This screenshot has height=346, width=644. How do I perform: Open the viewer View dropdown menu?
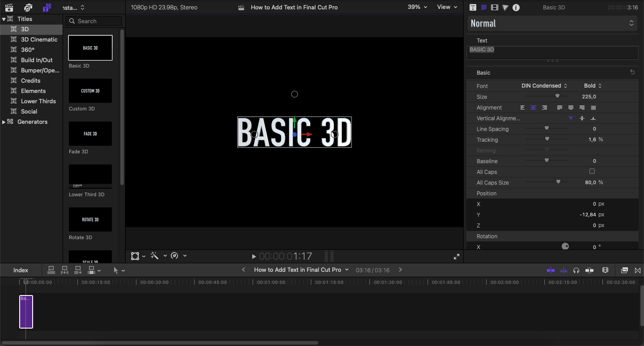coord(447,7)
